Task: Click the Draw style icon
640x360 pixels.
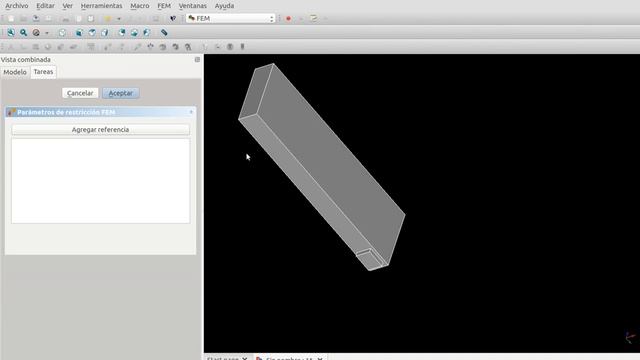Action: 36,33
